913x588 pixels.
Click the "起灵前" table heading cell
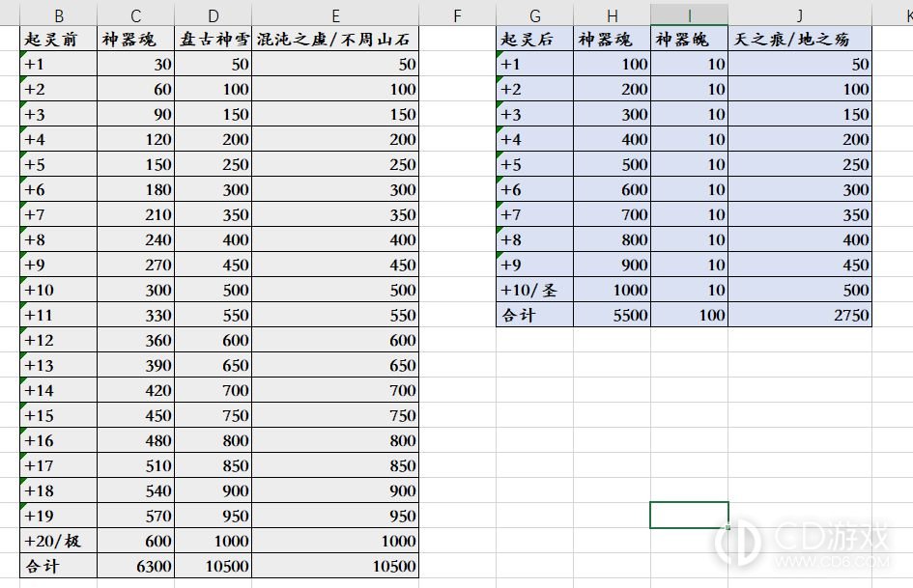58,39
